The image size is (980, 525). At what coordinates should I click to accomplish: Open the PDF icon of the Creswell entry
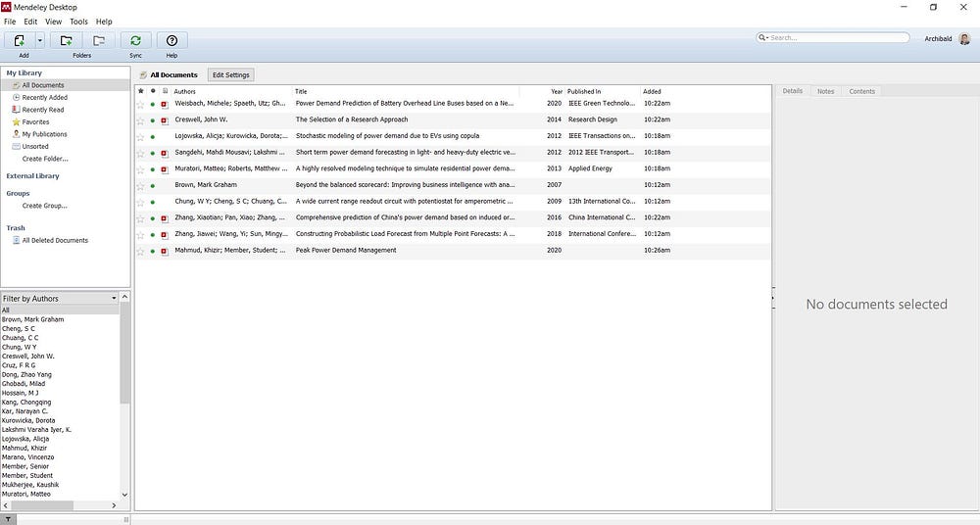pyautogui.click(x=165, y=119)
